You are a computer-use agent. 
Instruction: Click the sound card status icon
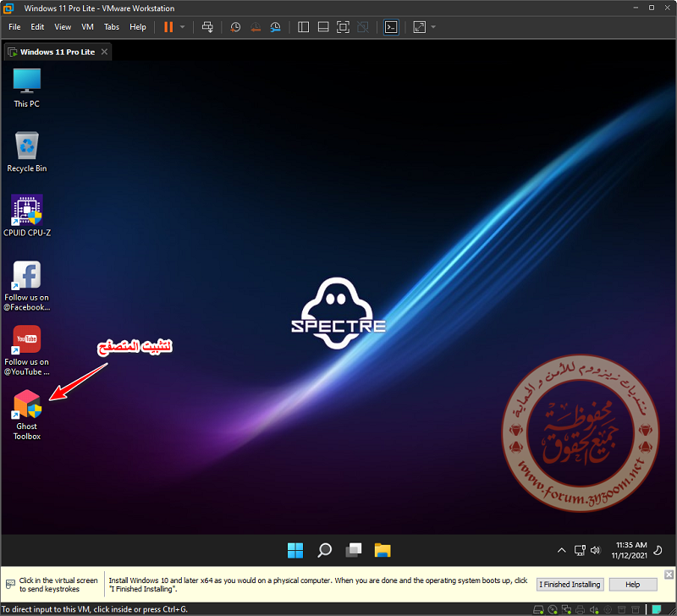tap(594, 610)
